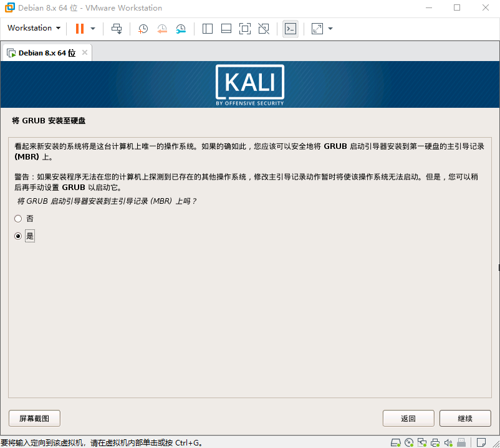Click the italic MBR question text

point(107,201)
